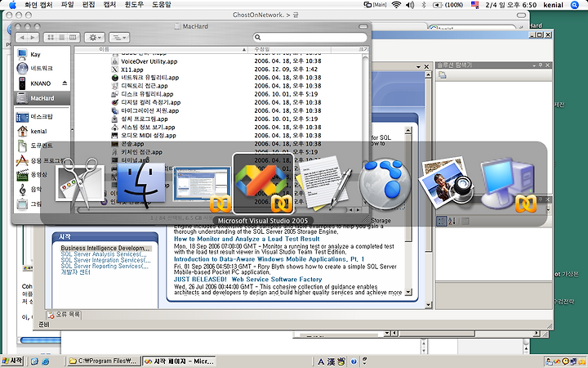Image resolution: width=588 pixels, height=368 pixels.
Task: Open JUST RELEASED Web Service Software Factory link
Action: tap(248, 280)
